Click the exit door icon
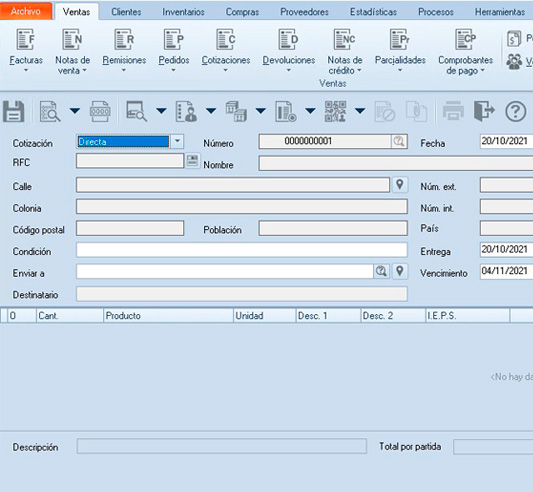Image resolution: width=533 pixels, height=492 pixels. 484,111
